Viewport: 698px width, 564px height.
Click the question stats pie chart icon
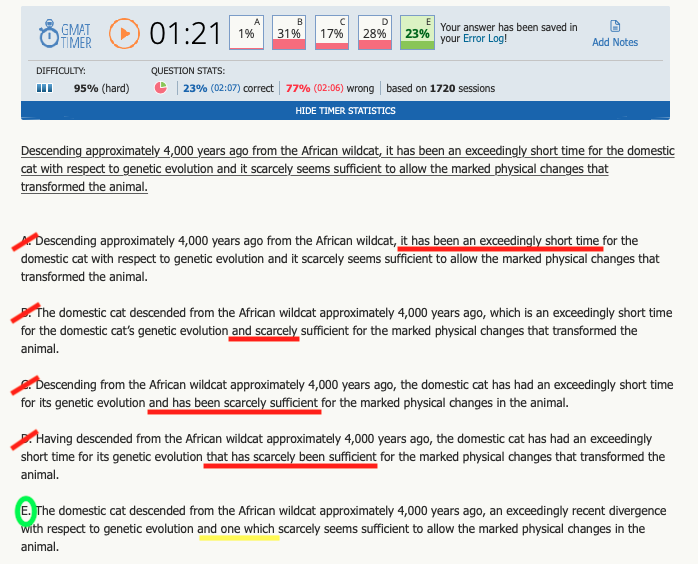click(161, 88)
